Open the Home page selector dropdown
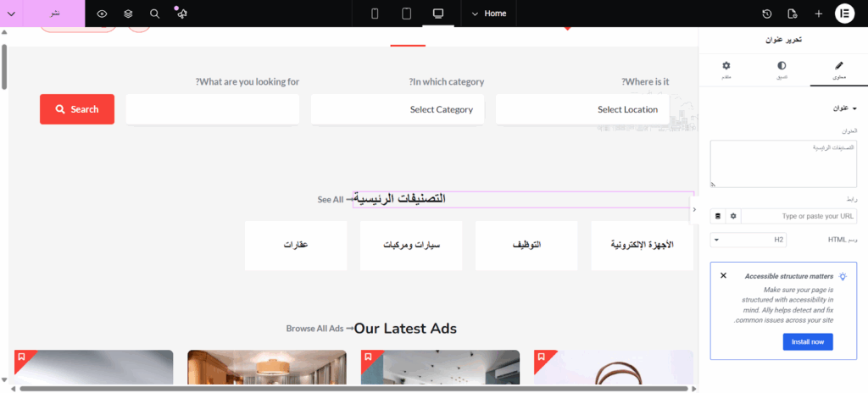 tap(488, 14)
